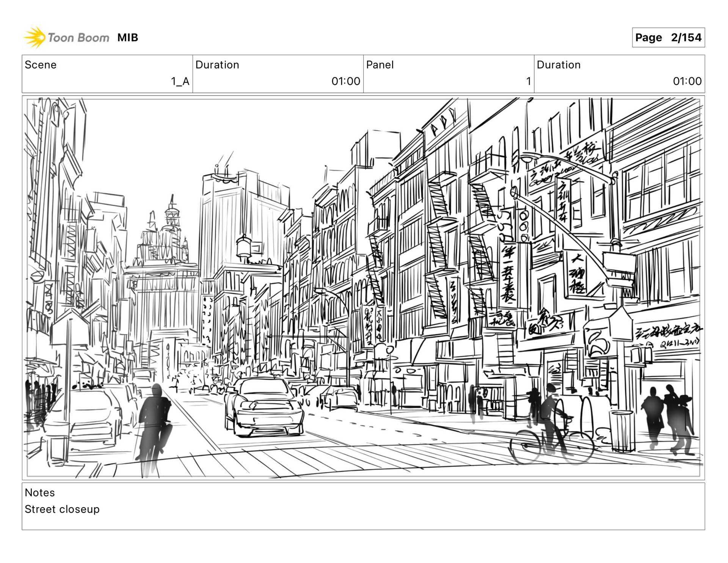Click the Notes heading
Screen dimensions: 728x563
click(x=40, y=492)
